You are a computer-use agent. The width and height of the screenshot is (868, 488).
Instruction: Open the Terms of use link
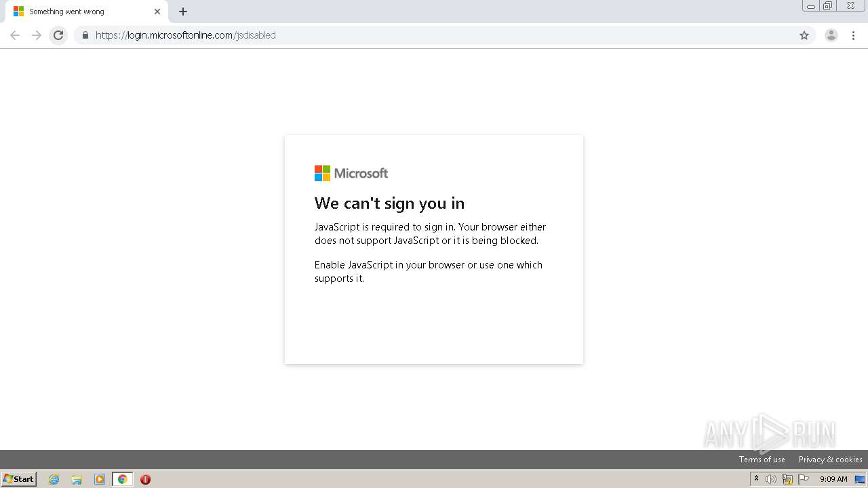pyautogui.click(x=762, y=460)
